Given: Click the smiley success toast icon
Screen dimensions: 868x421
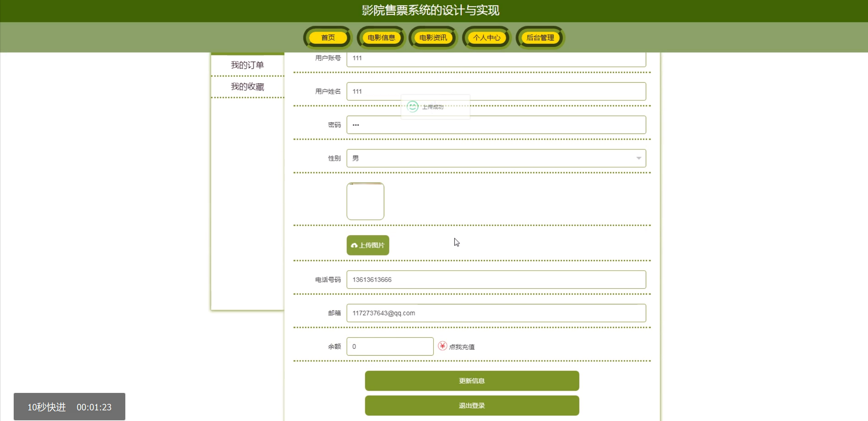Looking at the screenshot, I should [413, 107].
